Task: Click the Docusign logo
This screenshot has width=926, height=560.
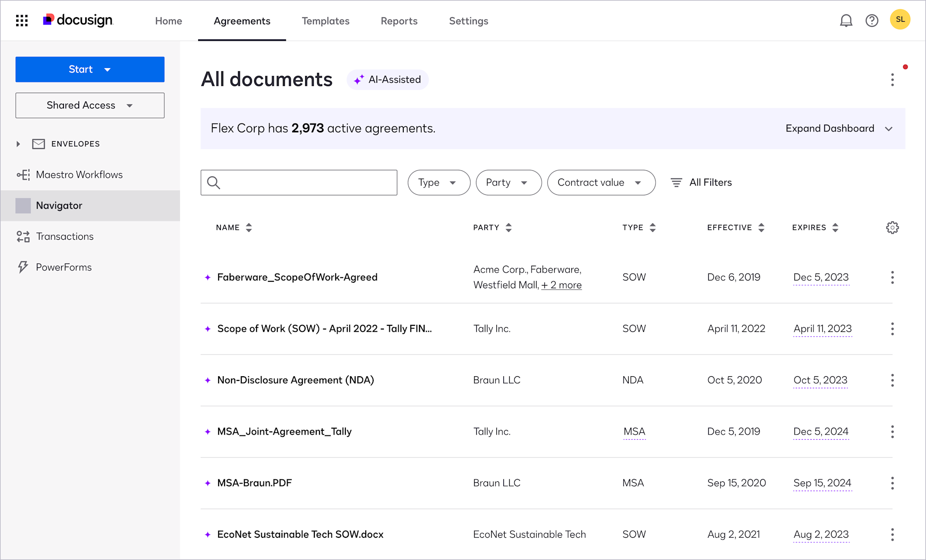Action: pos(77,20)
